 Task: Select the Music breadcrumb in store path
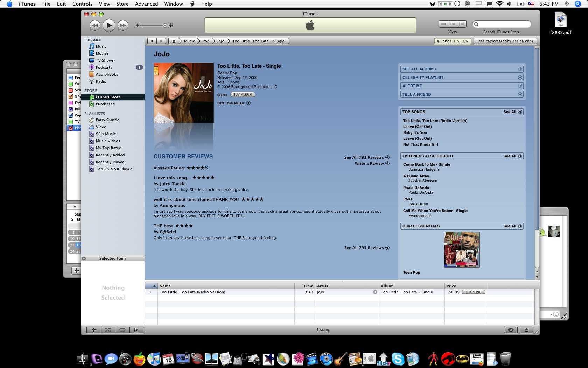click(189, 41)
